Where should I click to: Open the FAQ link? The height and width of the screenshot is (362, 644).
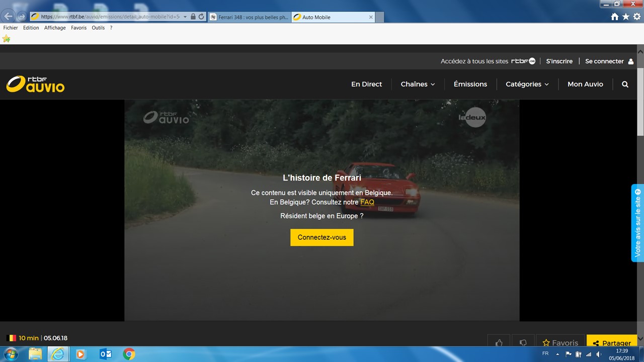[x=367, y=202]
